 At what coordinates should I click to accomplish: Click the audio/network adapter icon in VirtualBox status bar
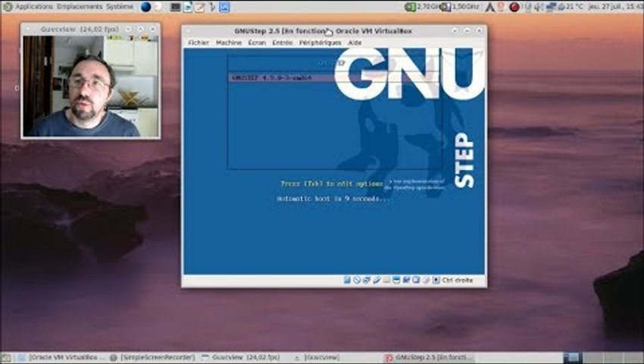pos(367,280)
